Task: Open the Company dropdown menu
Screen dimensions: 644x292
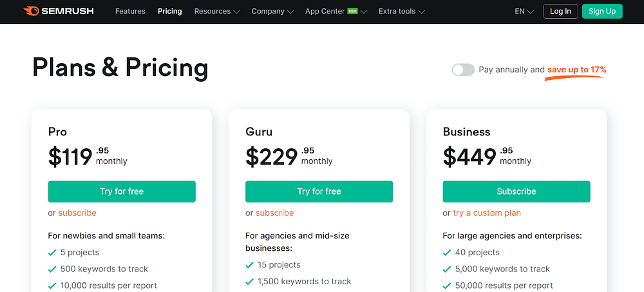Action: (x=272, y=11)
